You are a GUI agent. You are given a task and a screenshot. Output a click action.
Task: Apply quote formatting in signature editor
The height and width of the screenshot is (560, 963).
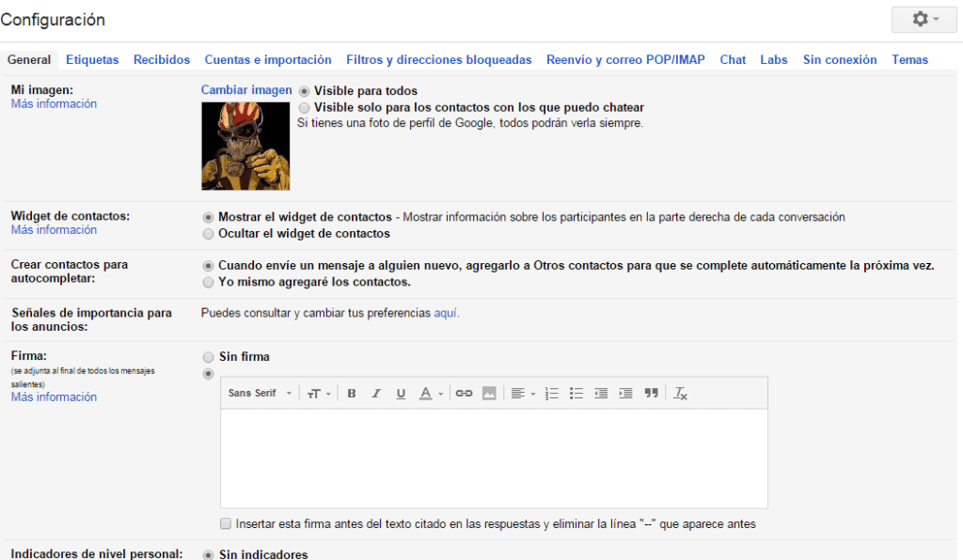[651, 394]
